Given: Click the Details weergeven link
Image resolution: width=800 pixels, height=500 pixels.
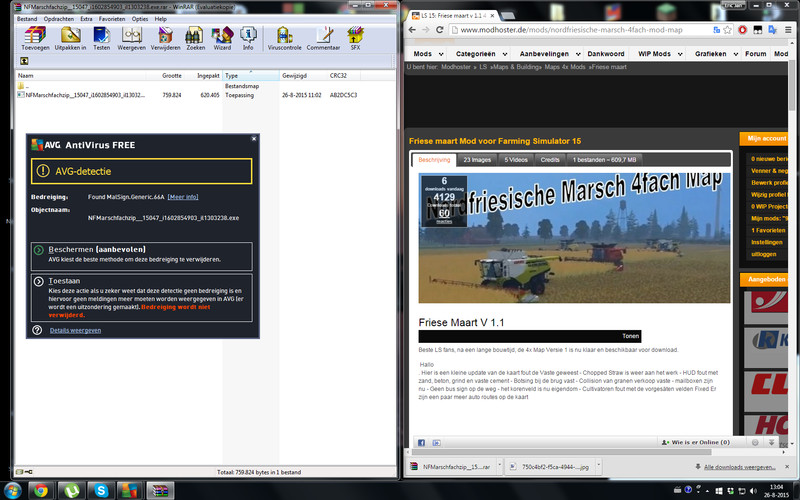Looking at the screenshot, I should 75,329.
